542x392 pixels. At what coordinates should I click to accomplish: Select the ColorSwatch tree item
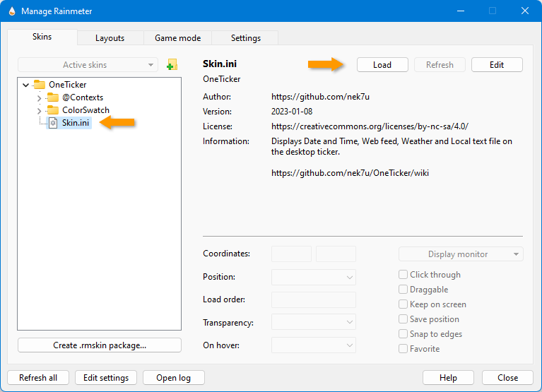[86, 110]
